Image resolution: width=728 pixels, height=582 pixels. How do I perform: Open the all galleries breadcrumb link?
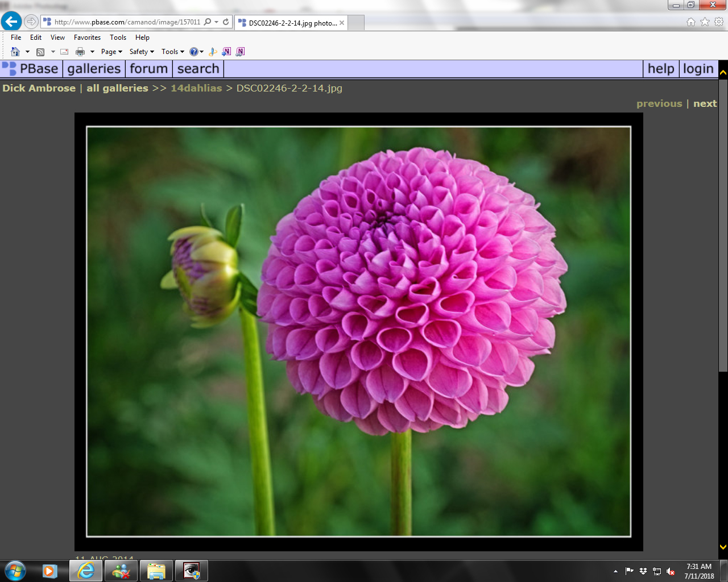(117, 88)
